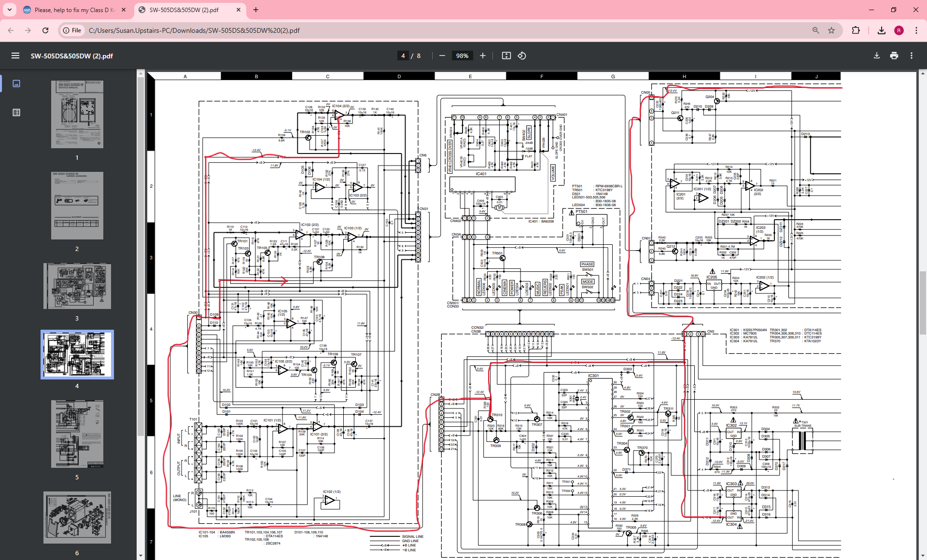This screenshot has height=560, width=927.
Task: Switch to 'Please, help to fix my Class D' tab
Action: coord(74,10)
